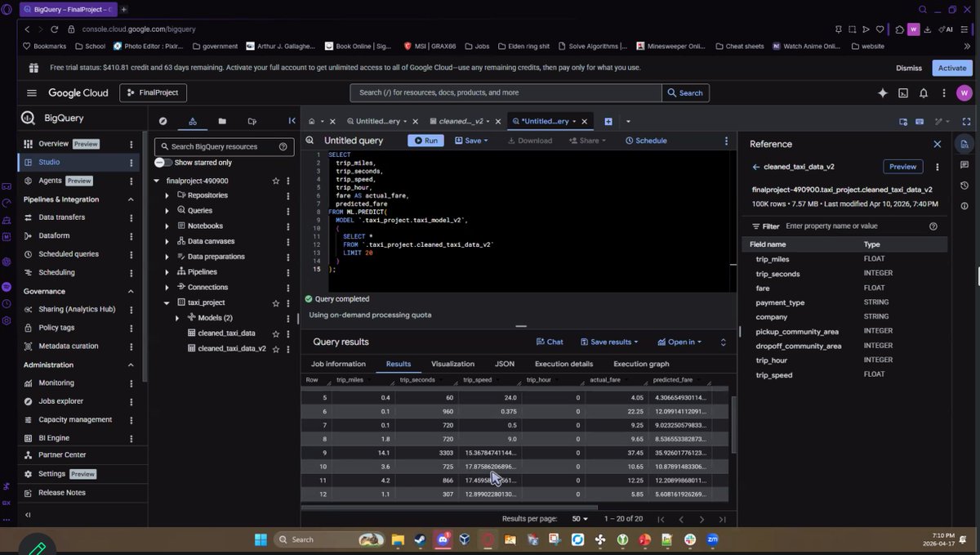Open more actions for cleaned_taxi_data_v2 table

point(287,349)
